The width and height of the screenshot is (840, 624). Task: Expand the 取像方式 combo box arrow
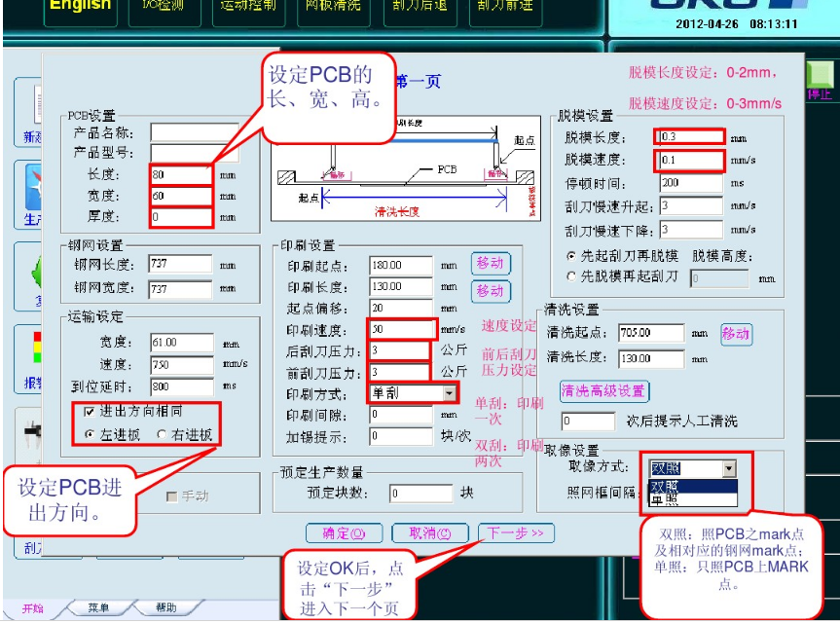point(729,469)
